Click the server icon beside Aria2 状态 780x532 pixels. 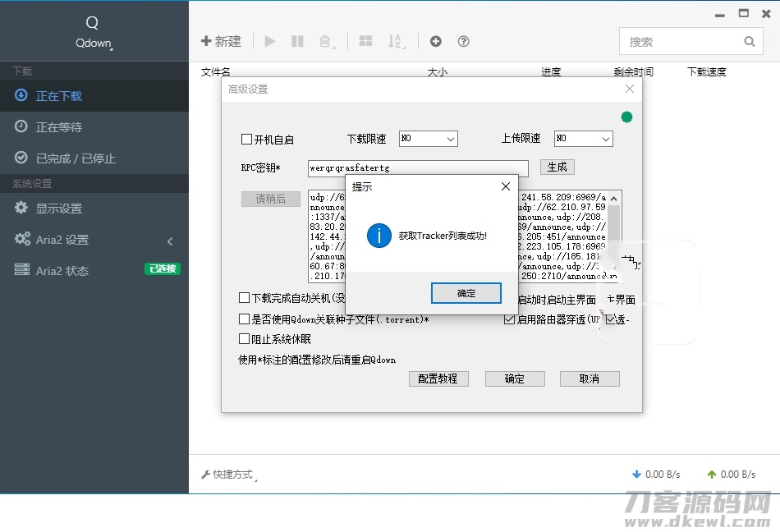22,269
